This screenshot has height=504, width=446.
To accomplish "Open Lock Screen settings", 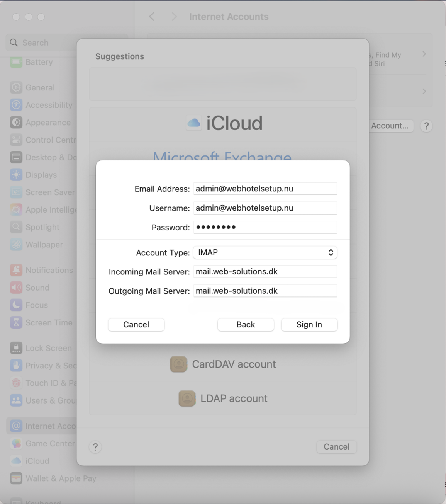I will click(x=42, y=348).
